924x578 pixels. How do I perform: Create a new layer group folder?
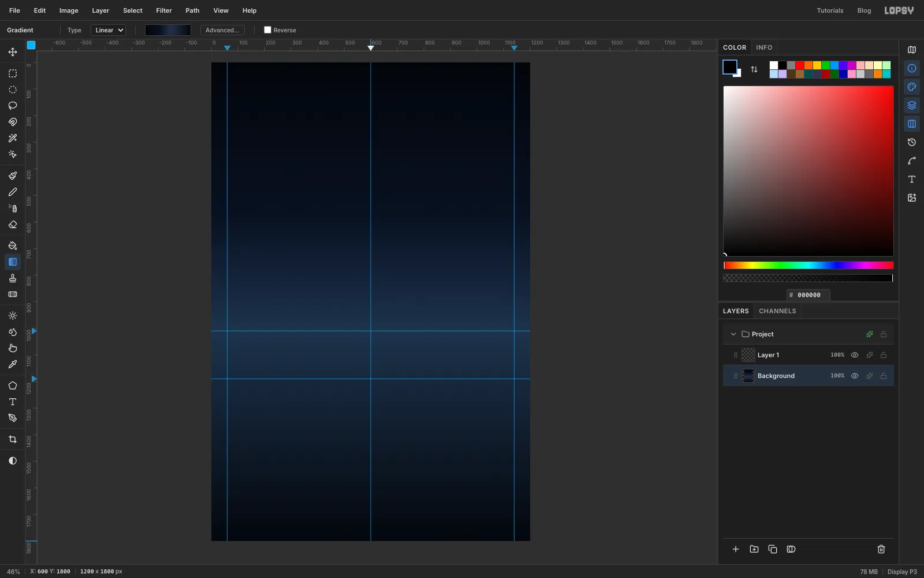click(754, 549)
